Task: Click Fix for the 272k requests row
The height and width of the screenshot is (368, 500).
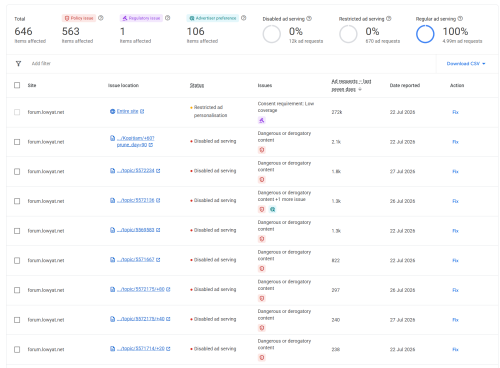Action: pos(455,112)
